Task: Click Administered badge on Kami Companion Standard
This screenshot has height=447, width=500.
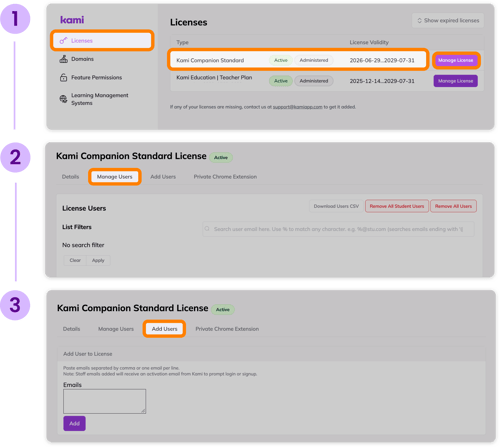Action: 314,60
